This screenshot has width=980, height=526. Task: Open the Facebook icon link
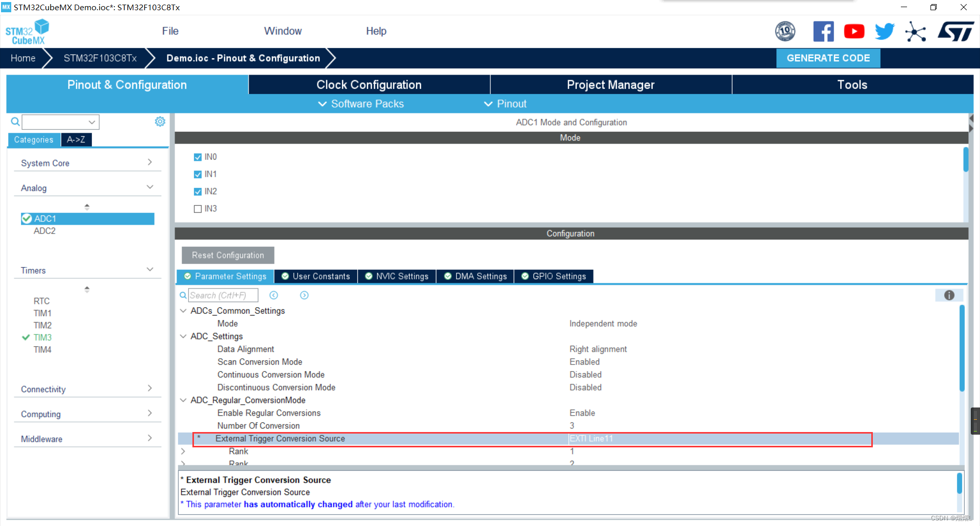[823, 32]
